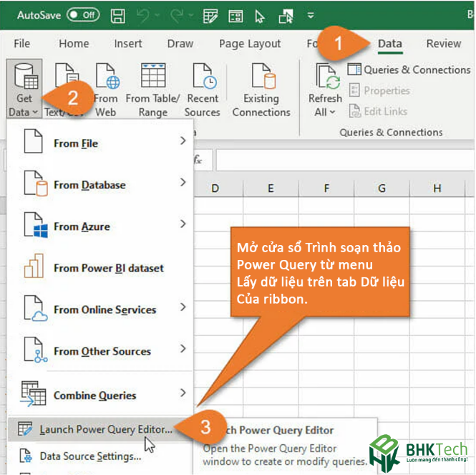This screenshot has height=475, width=476.
Task: Switch to the Review tab
Action: (444, 44)
